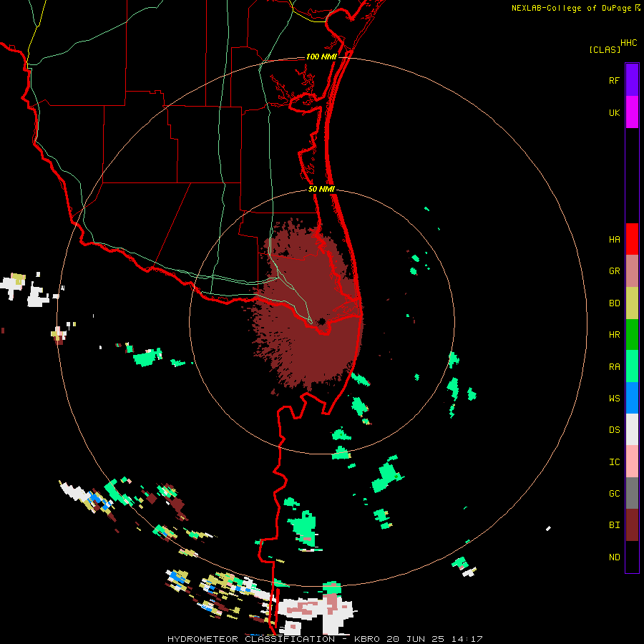
Task: Select the BD yellow-olive legend swatch
Action: [632, 303]
